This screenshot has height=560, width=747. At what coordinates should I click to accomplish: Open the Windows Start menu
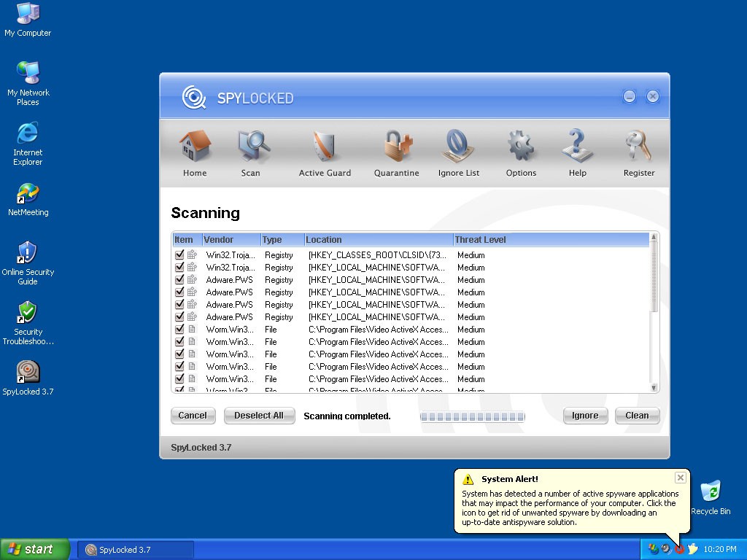[35, 550]
